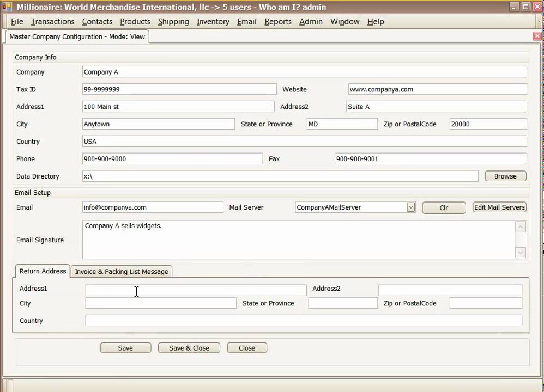
Task: Open the Reports menu
Action: (x=278, y=21)
